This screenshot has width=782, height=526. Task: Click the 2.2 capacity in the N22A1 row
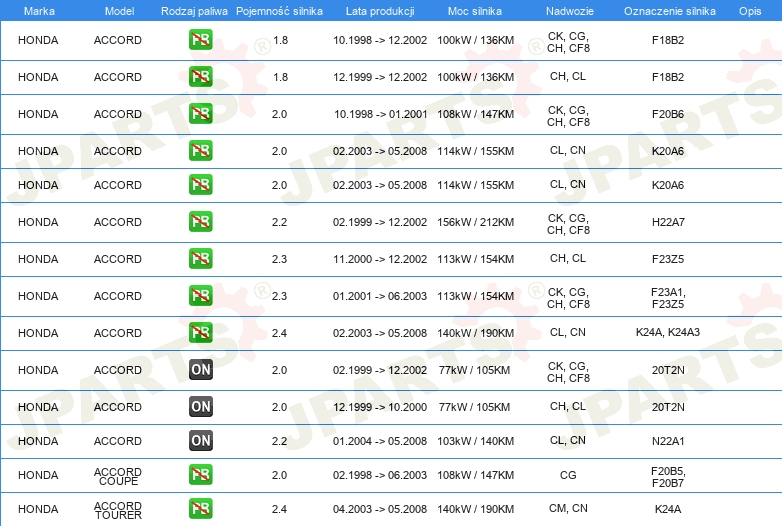[279, 441]
